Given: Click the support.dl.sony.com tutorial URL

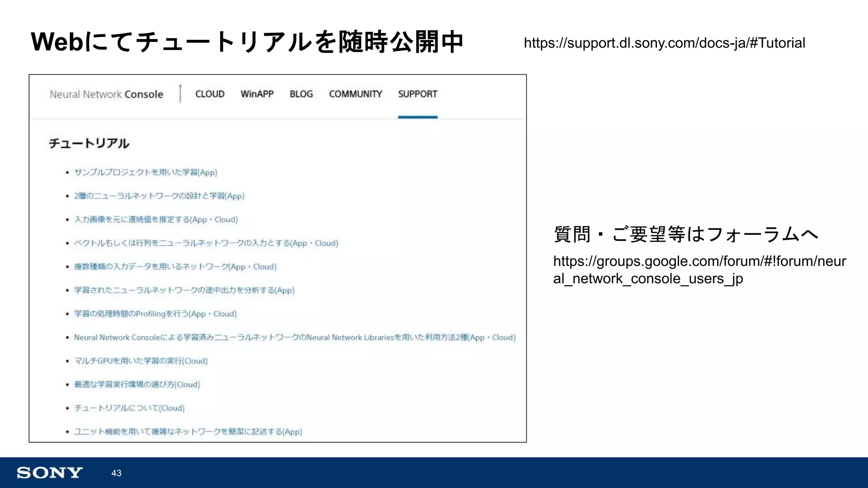Looking at the screenshot, I should [664, 43].
